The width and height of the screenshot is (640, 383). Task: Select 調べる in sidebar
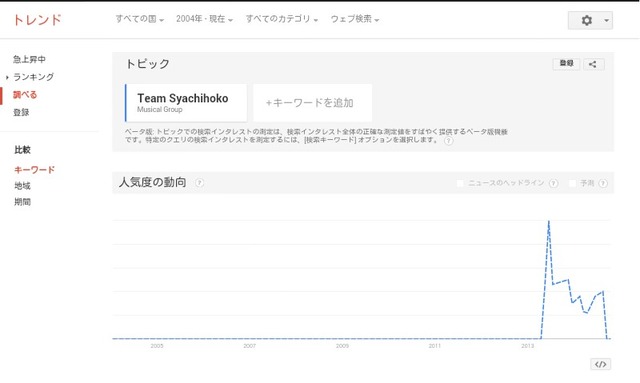tap(25, 95)
